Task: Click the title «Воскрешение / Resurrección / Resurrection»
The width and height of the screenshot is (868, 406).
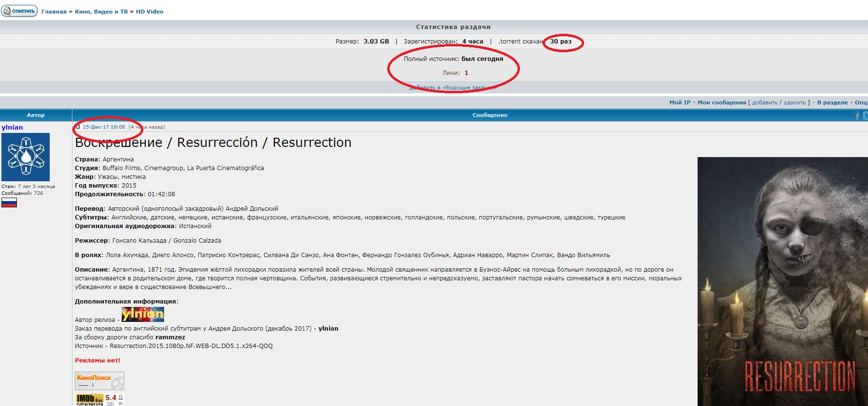Action: pos(213,143)
